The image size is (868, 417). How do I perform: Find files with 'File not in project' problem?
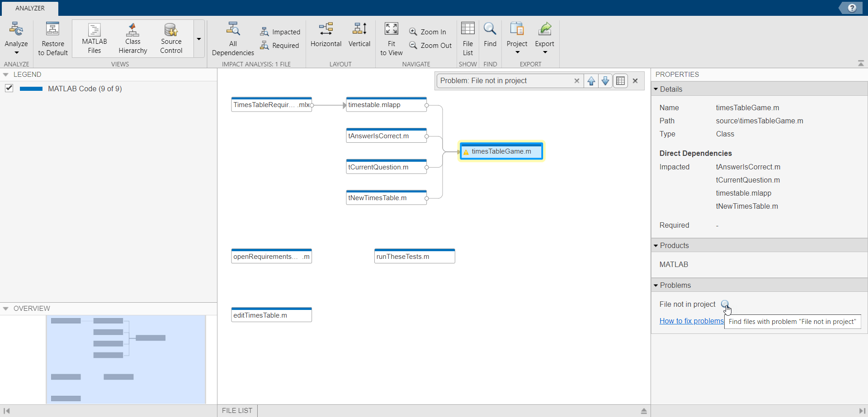[725, 304]
